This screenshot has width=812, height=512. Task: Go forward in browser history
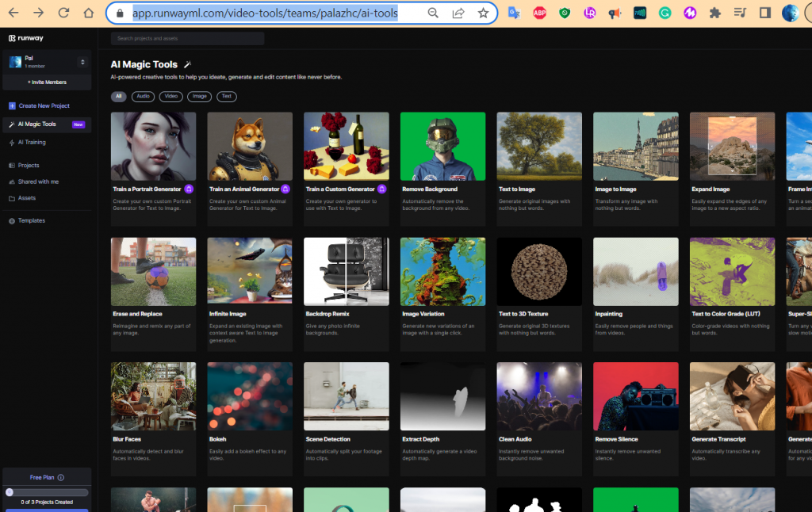[x=38, y=13]
